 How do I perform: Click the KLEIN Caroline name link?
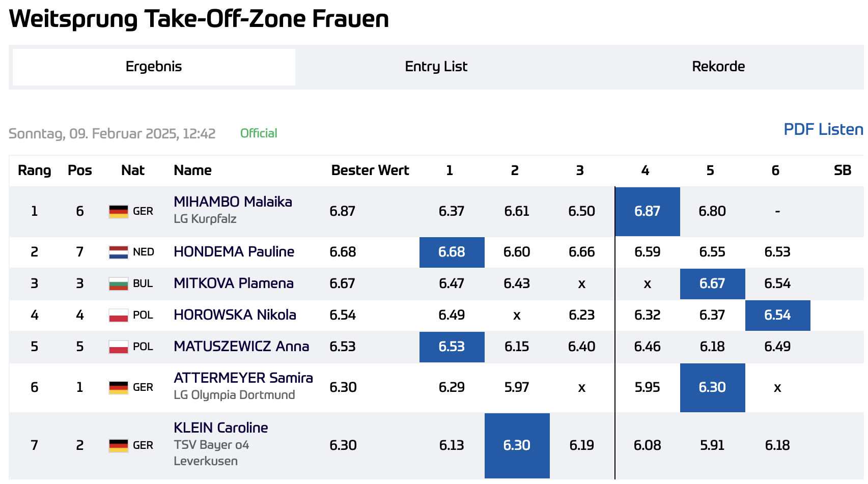(221, 428)
